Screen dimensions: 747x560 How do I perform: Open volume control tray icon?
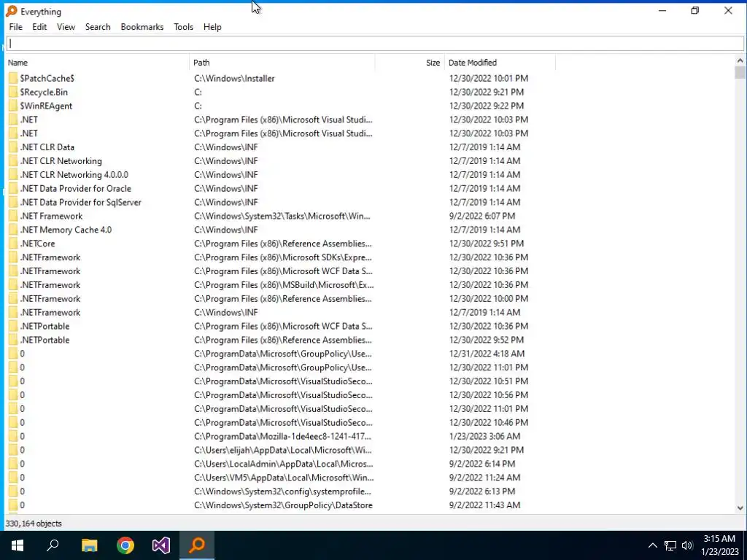tap(687, 545)
